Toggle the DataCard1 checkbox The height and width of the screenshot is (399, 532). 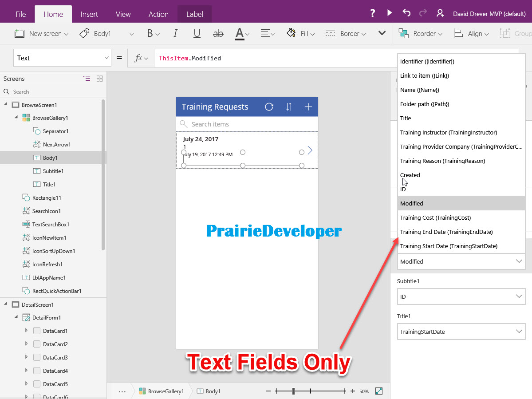[x=37, y=331]
